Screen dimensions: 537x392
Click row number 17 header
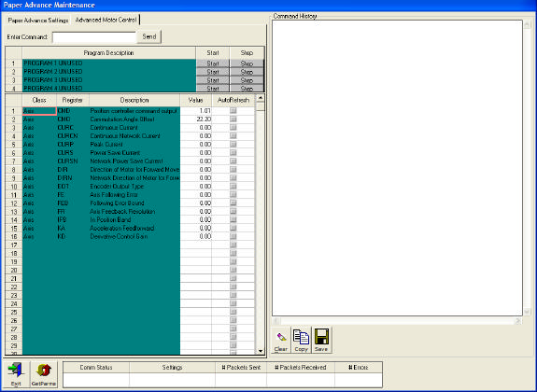coord(14,245)
